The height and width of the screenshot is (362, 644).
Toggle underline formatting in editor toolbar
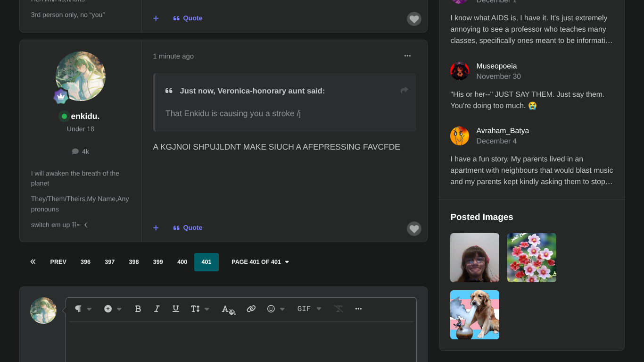pyautogui.click(x=176, y=309)
